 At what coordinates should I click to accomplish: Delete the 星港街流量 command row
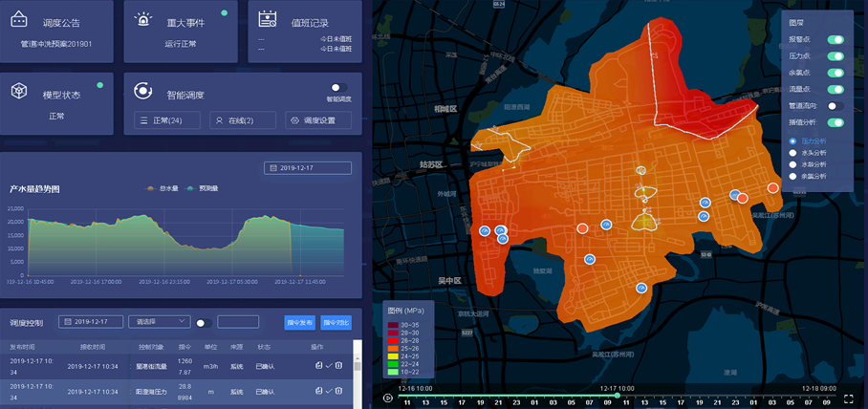point(338,366)
